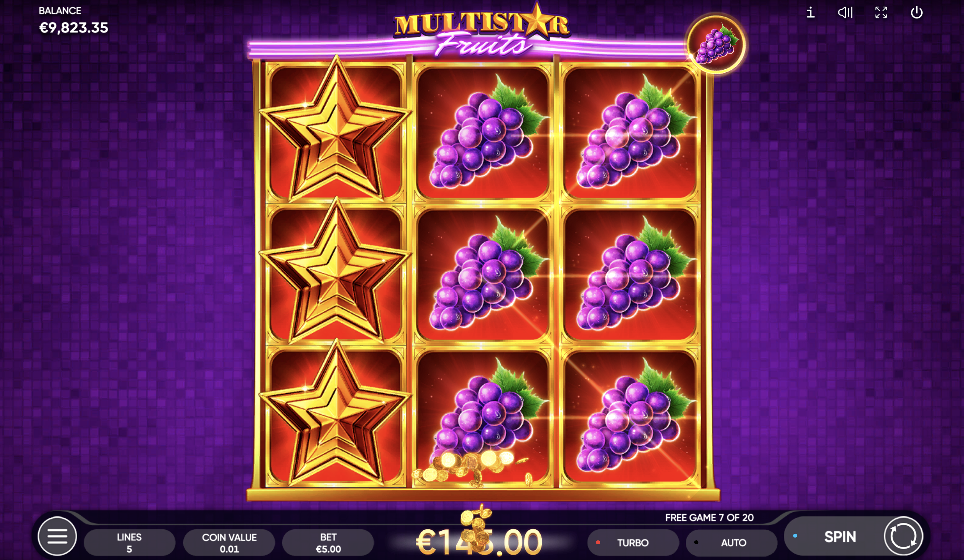Open the Coin Value selector

pyautogui.click(x=229, y=542)
